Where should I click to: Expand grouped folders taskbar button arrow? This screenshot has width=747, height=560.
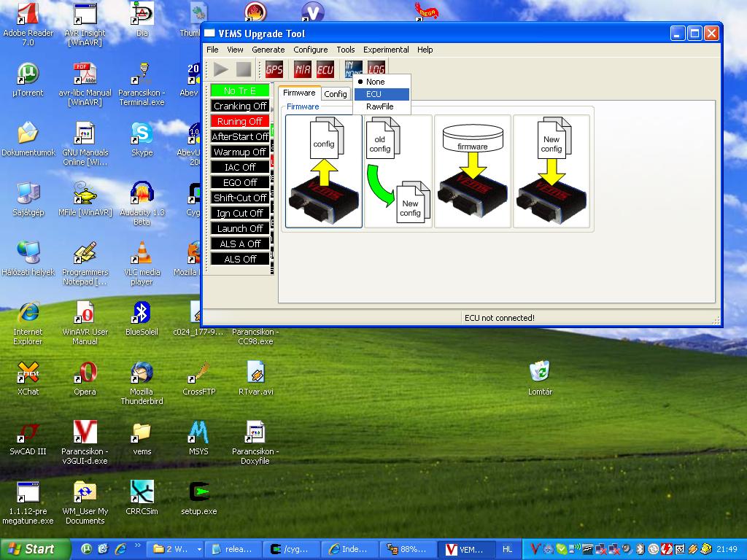tap(200, 550)
